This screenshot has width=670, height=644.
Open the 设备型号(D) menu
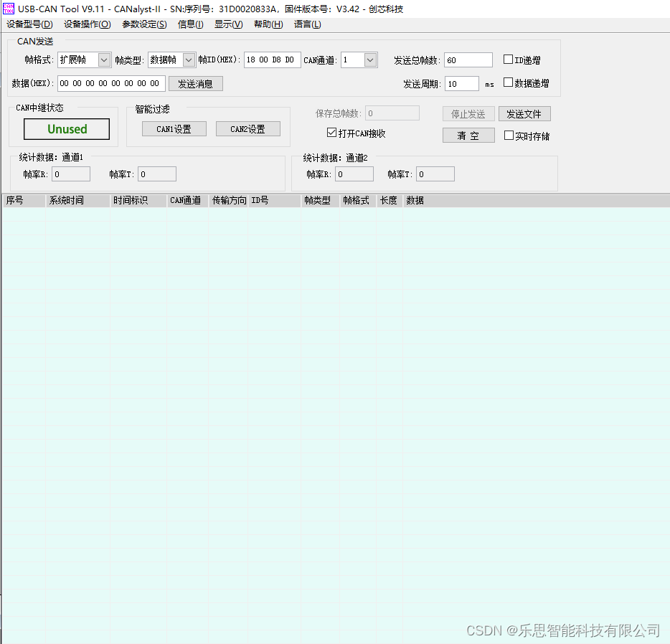pyautogui.click(x=29, y=24)
